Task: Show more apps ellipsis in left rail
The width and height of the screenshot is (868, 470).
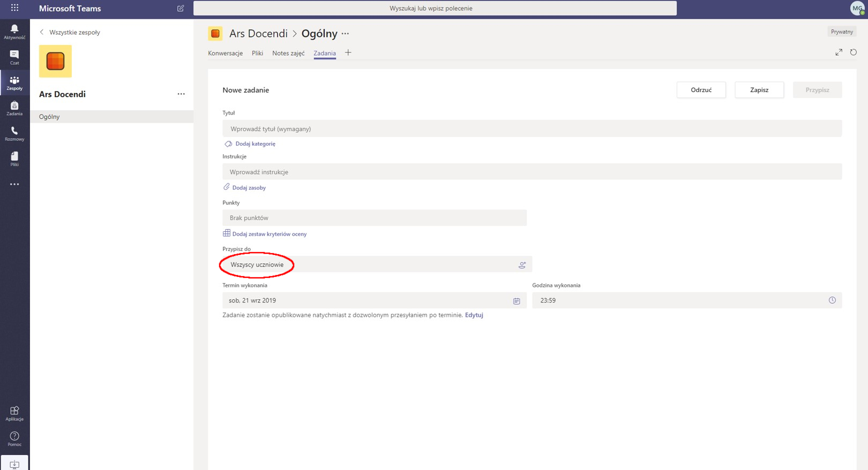Action: click(14, 184)
